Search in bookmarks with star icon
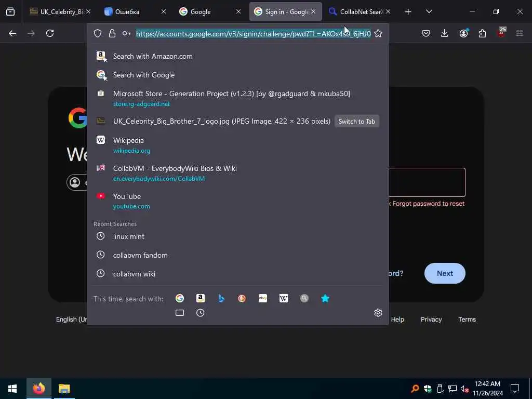Viewport: 532px width, 399px height. coord(325,298)
